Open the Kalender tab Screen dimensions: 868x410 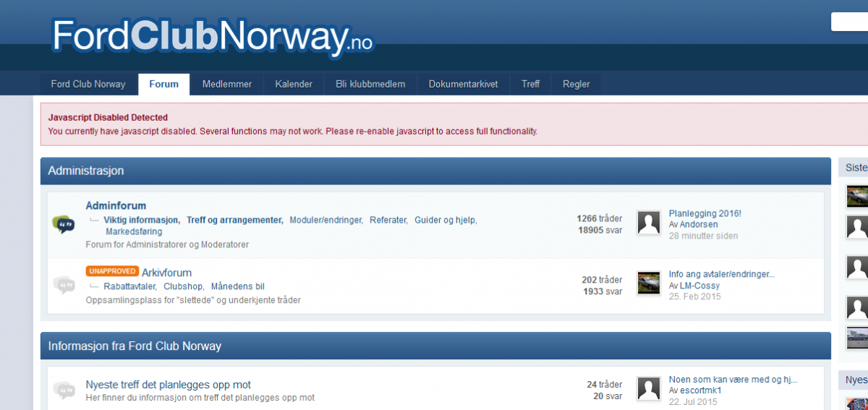[294, 84]
